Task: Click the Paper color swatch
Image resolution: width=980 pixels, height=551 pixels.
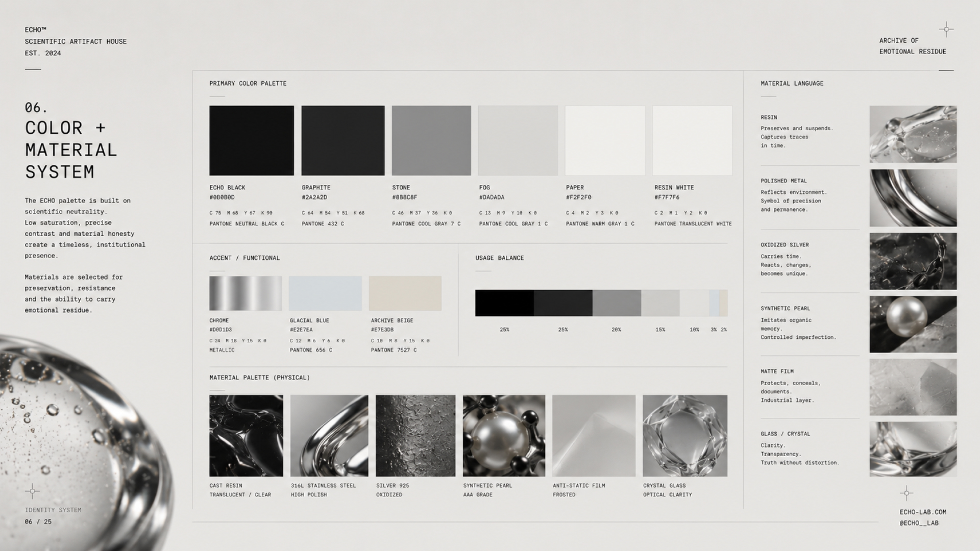Action: coord(605,141)
